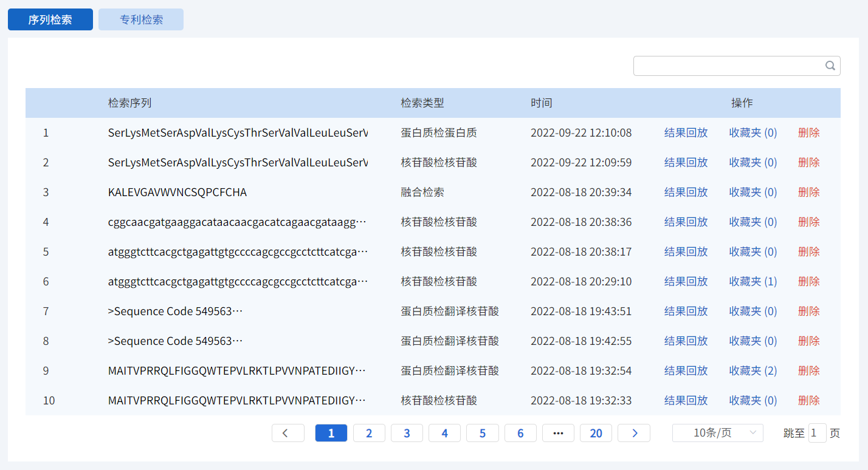
Task: Open 收藏夹 (0) for row 4 at 20:38:36
Action: click(753, 222)
